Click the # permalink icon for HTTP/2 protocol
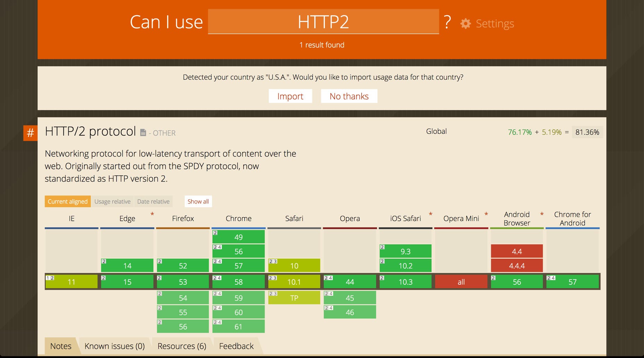Viewport: 644px width, 358px height. [x=30, y=132]
